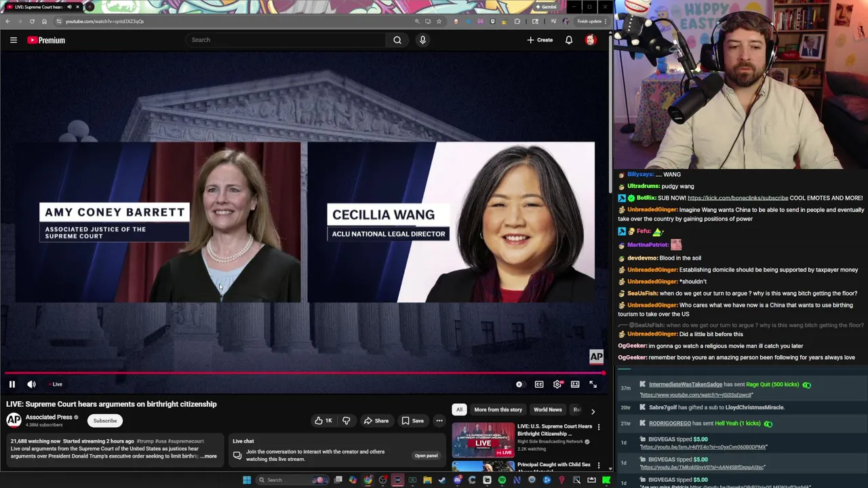The image size is (868, 488).
Task: Open the account avatar menu
Action: 591,40
